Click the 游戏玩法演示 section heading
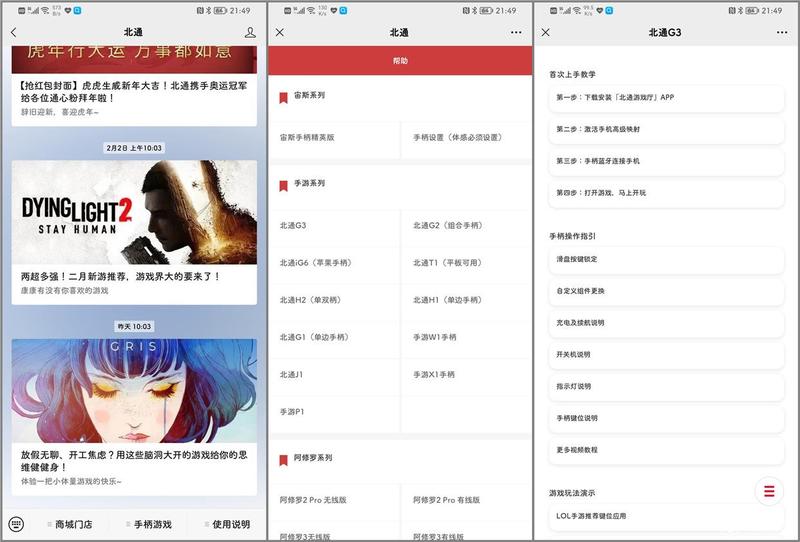 tap(572, 493)
